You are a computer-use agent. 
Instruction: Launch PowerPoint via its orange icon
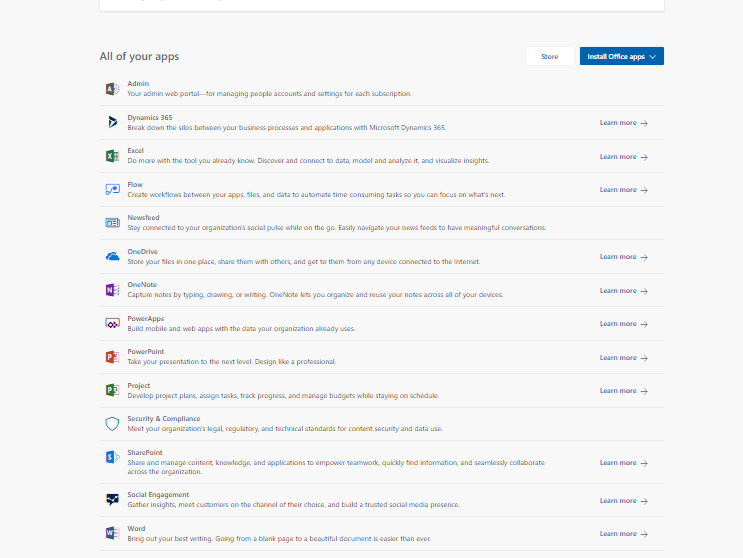tap(112, 357)
